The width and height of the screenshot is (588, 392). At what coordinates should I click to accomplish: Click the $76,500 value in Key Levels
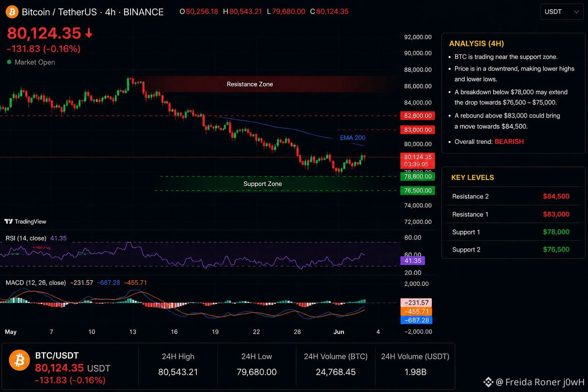556,250
